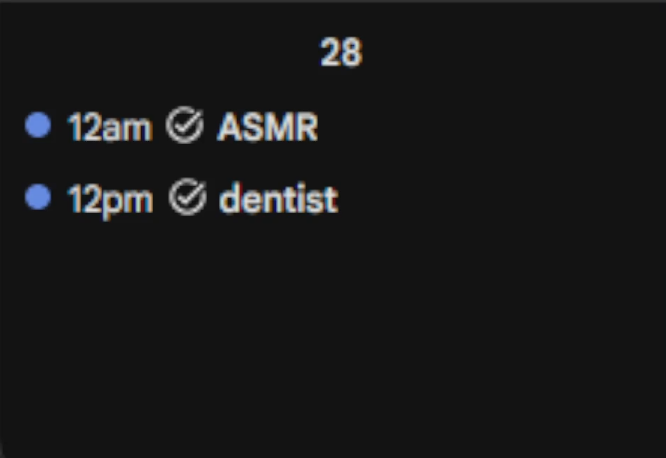
Task: Select the 12am time label
Action: coord(109,127)
